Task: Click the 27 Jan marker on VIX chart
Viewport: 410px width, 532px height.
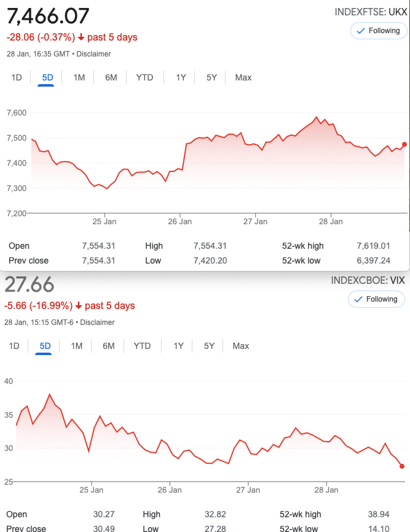Action: pos(248,490)
